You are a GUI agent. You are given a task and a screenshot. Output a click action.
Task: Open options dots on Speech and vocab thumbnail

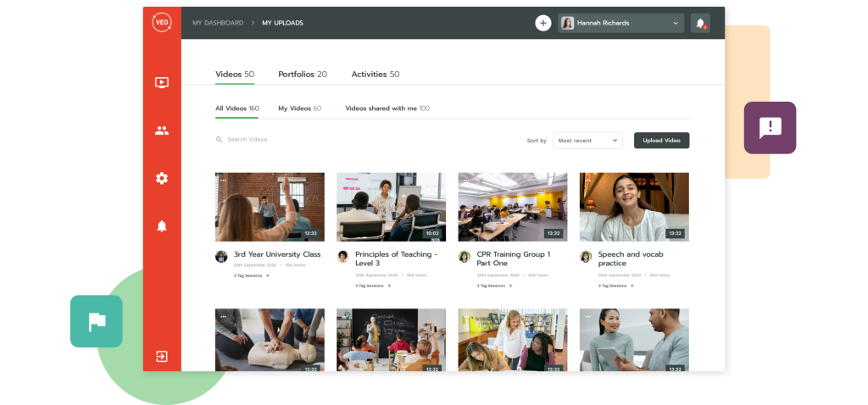pos(587,180)
